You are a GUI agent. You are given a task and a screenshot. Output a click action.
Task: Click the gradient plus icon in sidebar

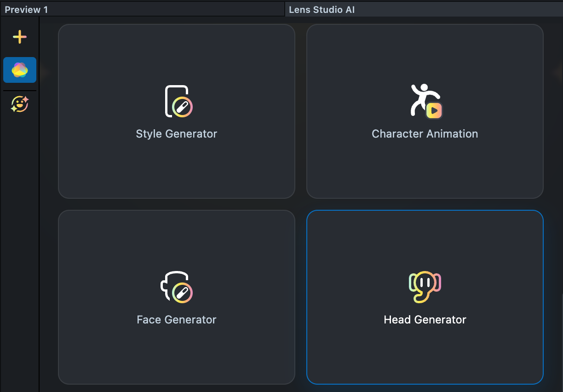19,37
